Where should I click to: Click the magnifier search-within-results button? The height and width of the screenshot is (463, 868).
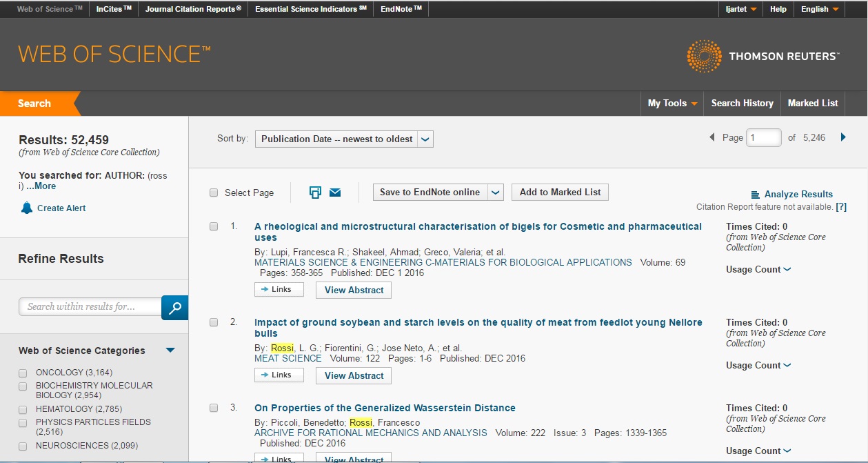point(174,308)
